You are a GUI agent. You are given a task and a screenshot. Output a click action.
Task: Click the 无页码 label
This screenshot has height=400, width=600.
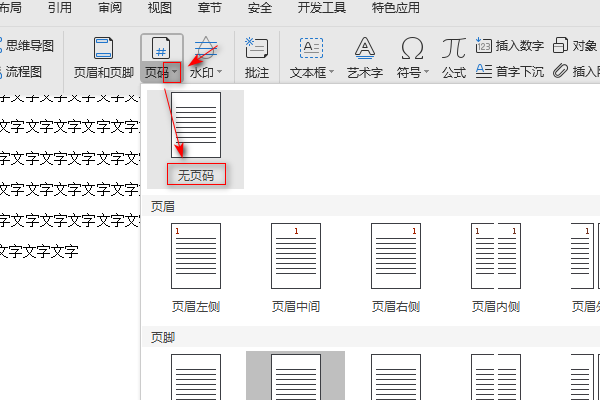point(196,175)
